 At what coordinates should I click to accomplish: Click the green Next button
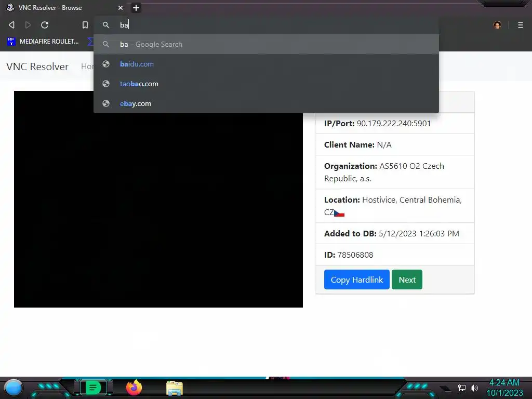tap(407, 280)
